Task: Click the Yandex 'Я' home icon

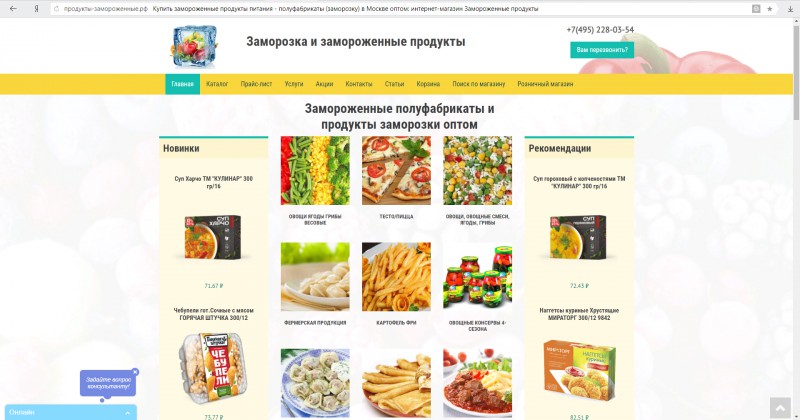Action: pos(36,9)
